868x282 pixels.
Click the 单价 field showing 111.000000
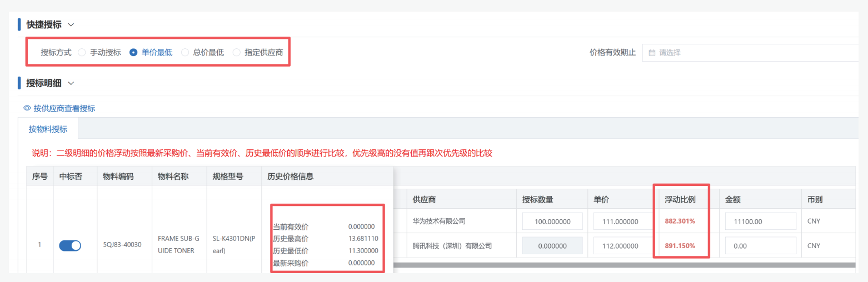[623, 221]
